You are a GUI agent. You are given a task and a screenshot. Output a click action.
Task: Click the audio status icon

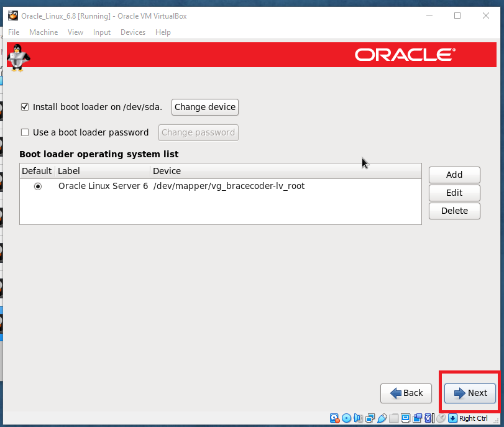pos(358,418)
